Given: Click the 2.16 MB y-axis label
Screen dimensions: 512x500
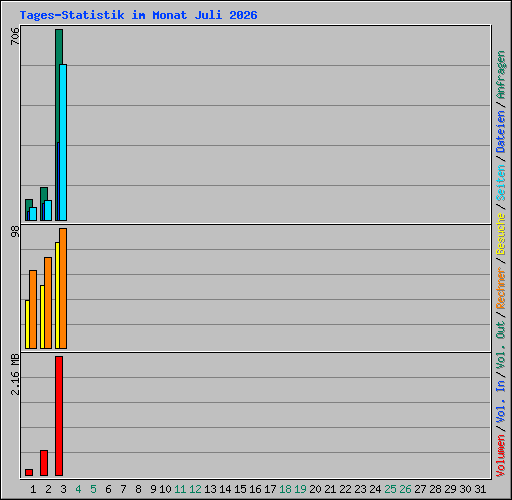Looking at the screenshot, I should [15, 374].
